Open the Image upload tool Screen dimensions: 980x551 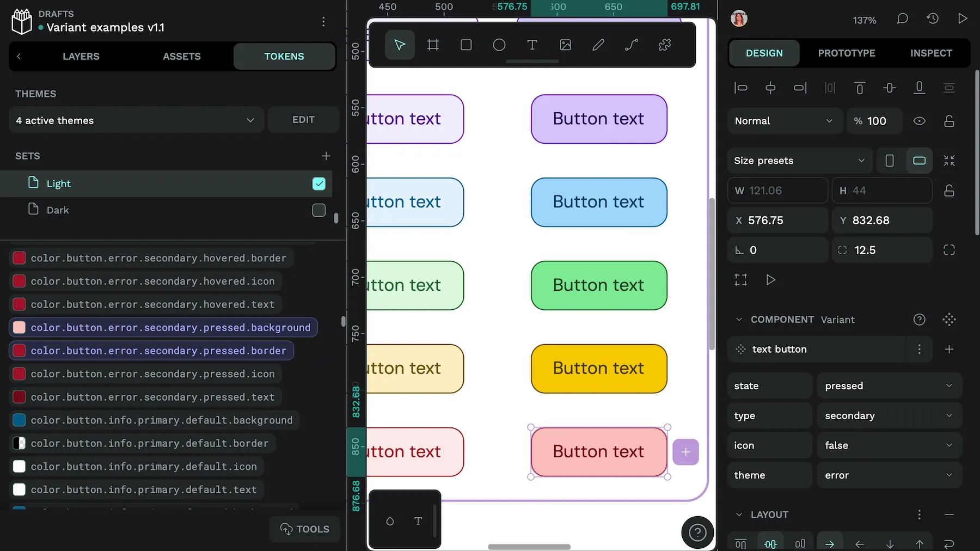click(x=565, y=45)
